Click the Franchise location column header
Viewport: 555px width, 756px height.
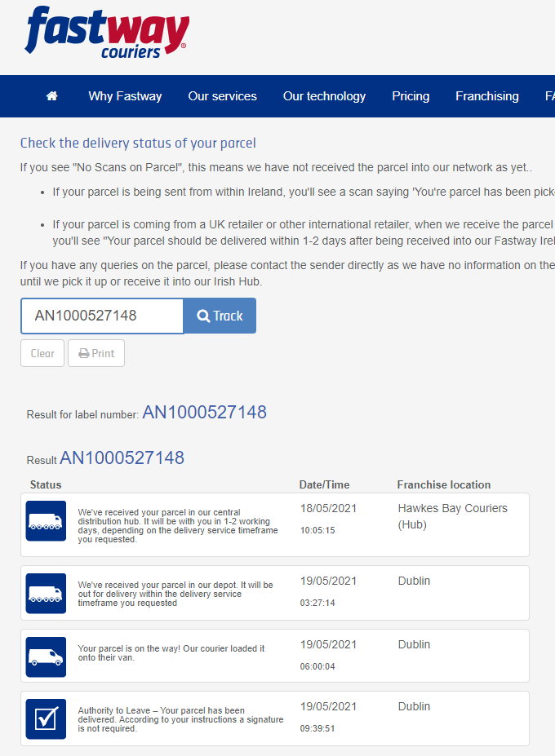click(444, 484)
